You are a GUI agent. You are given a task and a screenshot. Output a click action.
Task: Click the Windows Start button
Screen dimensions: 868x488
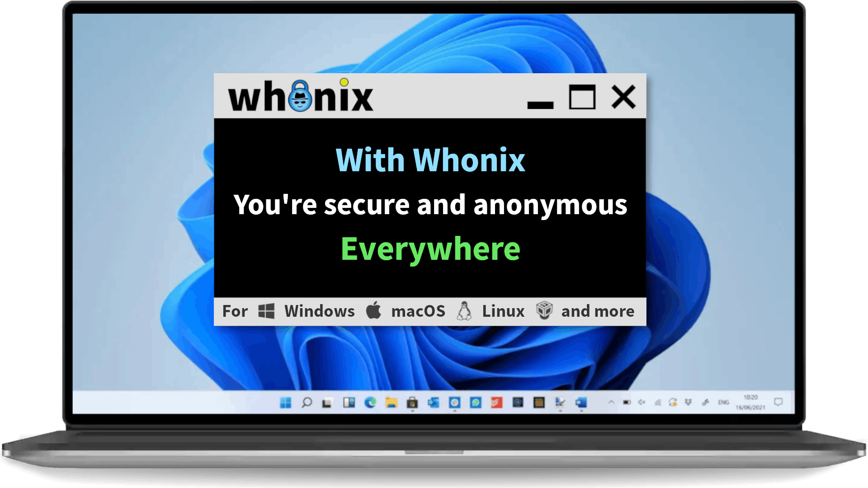coord(286,403)
